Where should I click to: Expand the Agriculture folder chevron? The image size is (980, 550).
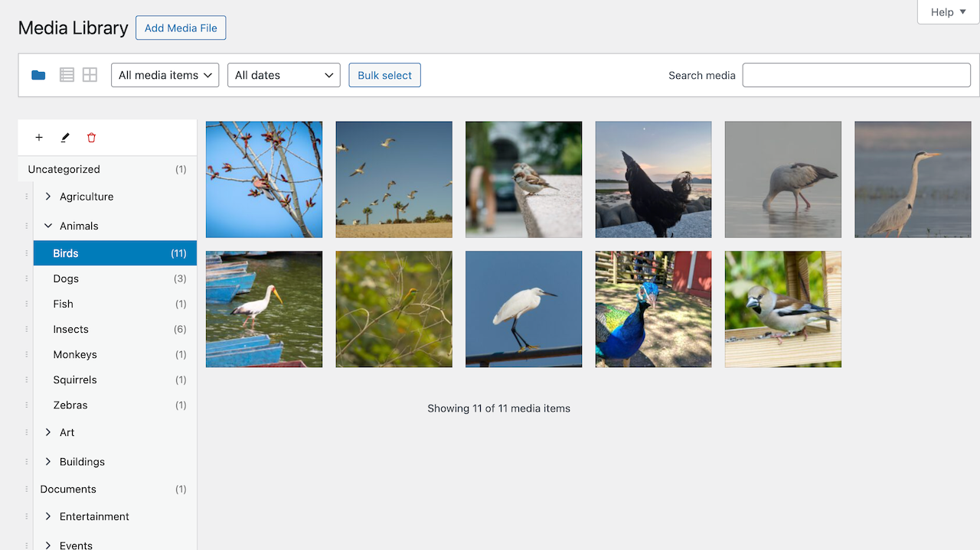48,197
